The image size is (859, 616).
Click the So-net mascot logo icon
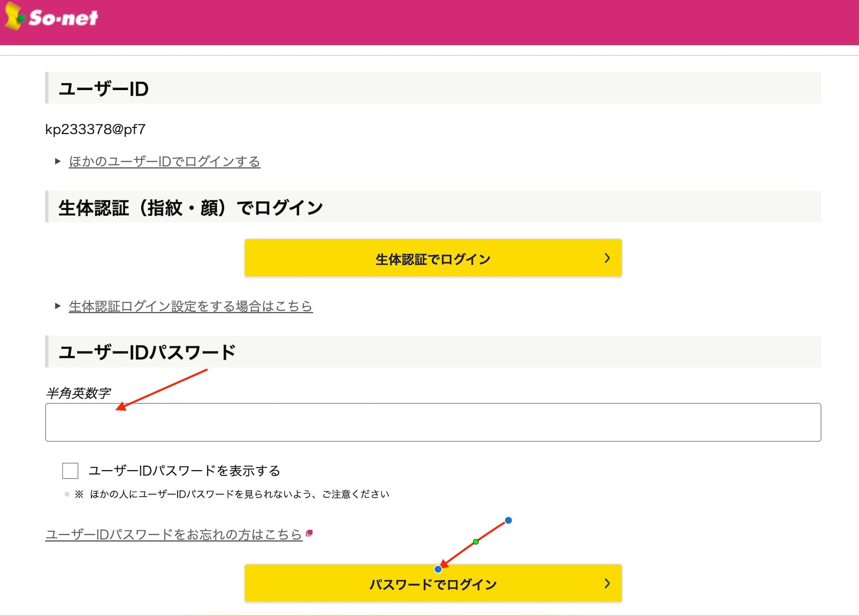coord(14,16)
